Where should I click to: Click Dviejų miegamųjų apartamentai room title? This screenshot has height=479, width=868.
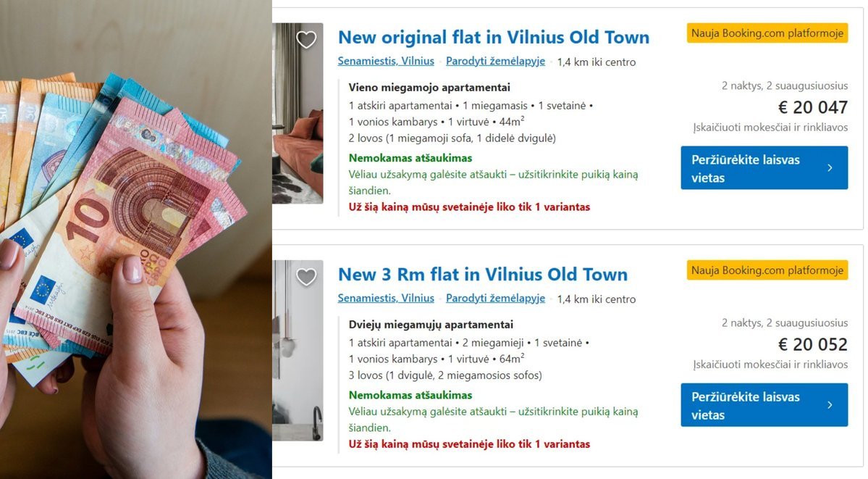point(431,325)
